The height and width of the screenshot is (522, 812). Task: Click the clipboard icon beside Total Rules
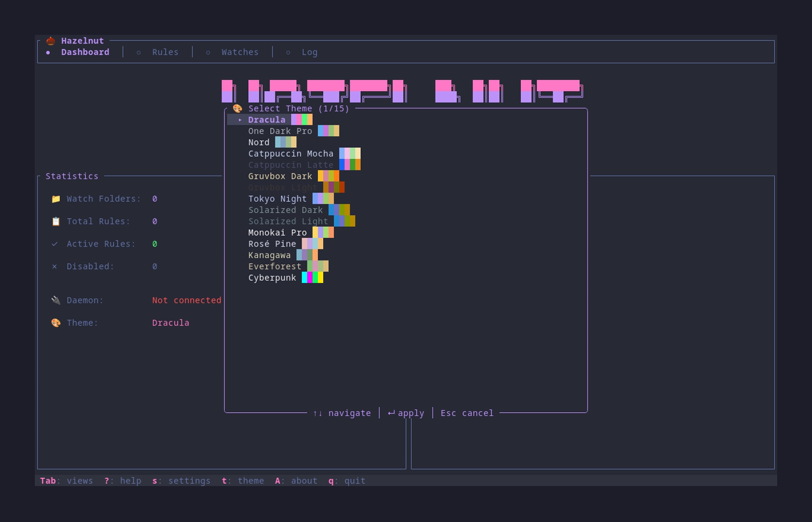click(x=55, y=221)
